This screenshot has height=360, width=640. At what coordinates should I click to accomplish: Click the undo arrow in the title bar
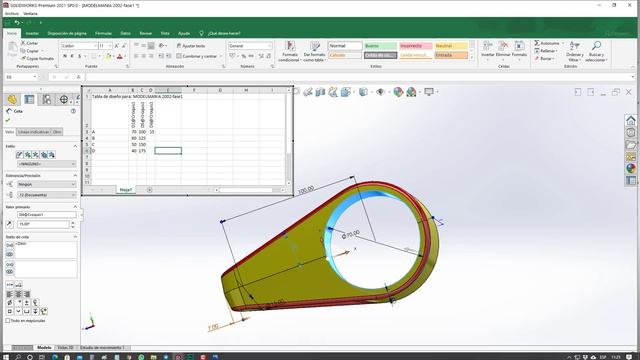[17, 23]
